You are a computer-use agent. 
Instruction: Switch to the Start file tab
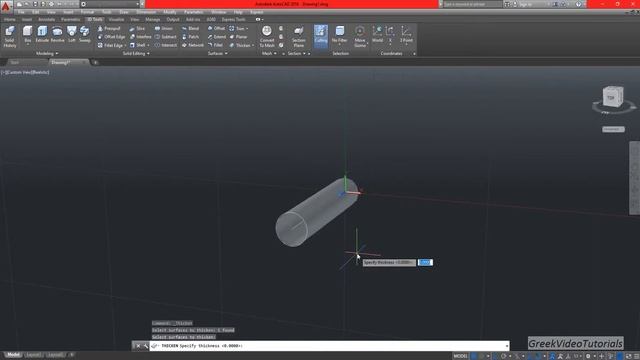click(x=15, y=62)
